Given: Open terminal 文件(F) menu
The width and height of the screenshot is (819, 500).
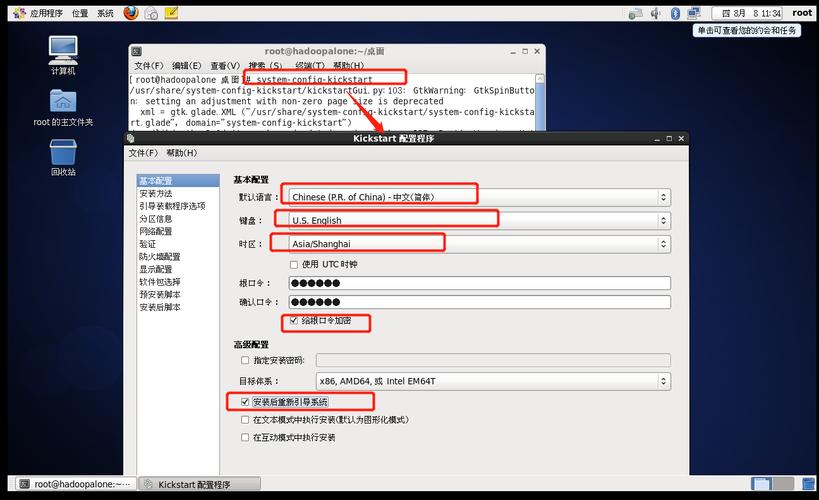Looking at the screenshot, I should coord(148,66).
